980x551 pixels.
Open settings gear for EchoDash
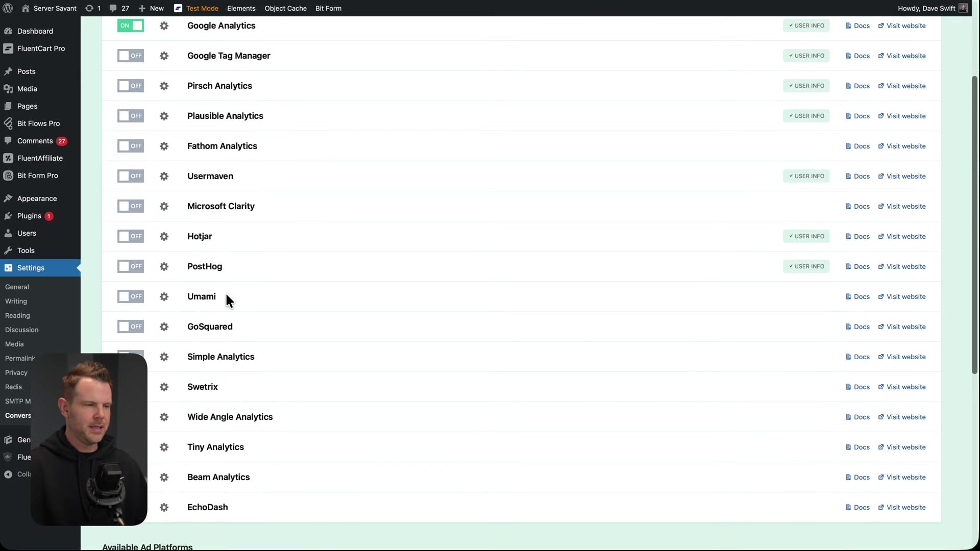(164, 507)
